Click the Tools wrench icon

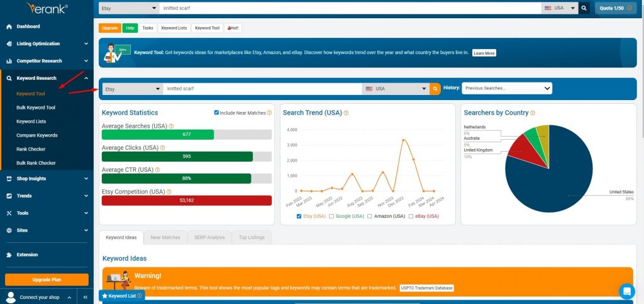click(9, 213)
